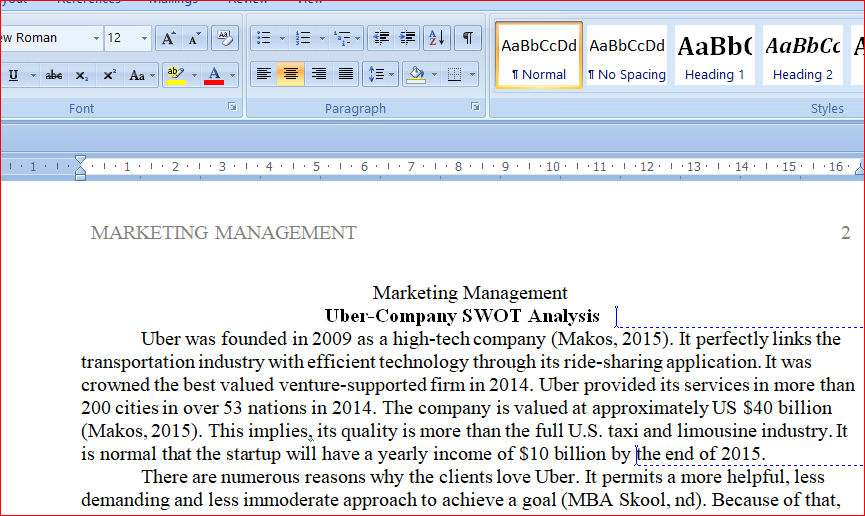Click the words venture-supported firm

(x=372, y=385)
